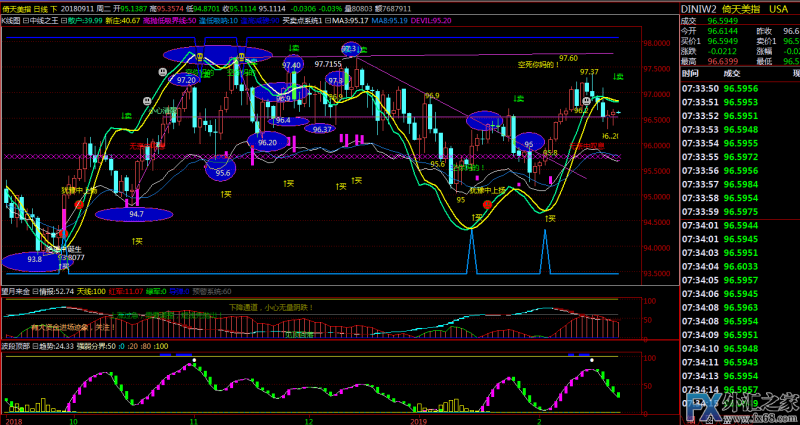Click the blue ellipse marker labeled 96.37
The height and width of the screenshot is (425, 800).
pyautogui.click(x=322, y=129)
